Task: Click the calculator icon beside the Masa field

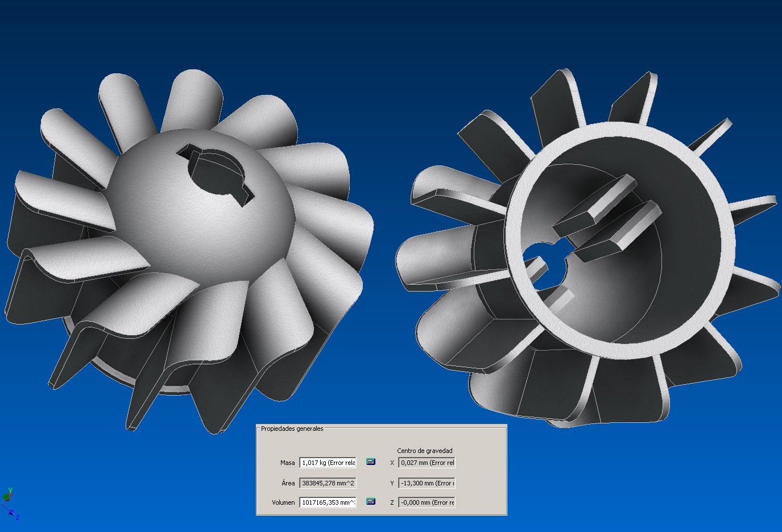Action: pyautogui.click(x=371, y=462)
